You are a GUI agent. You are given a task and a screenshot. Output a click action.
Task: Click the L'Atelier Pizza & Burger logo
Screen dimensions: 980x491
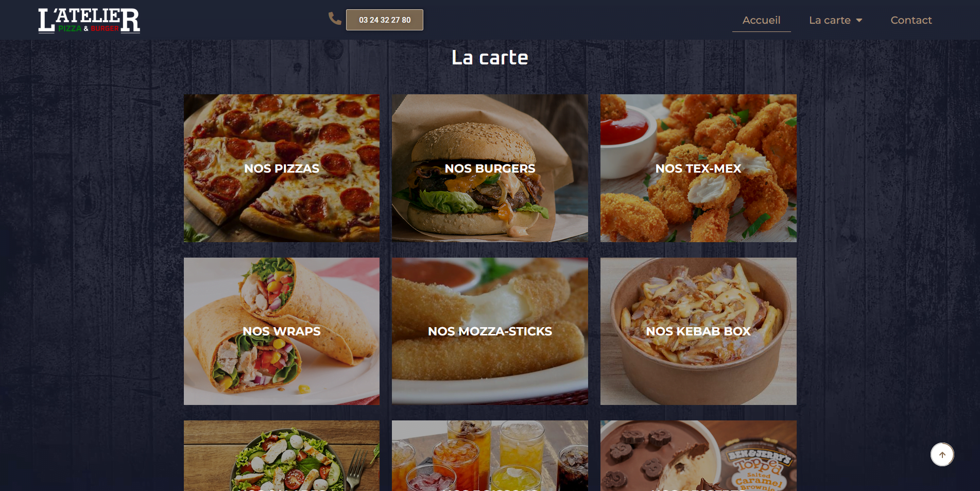[x=89, y=21]
